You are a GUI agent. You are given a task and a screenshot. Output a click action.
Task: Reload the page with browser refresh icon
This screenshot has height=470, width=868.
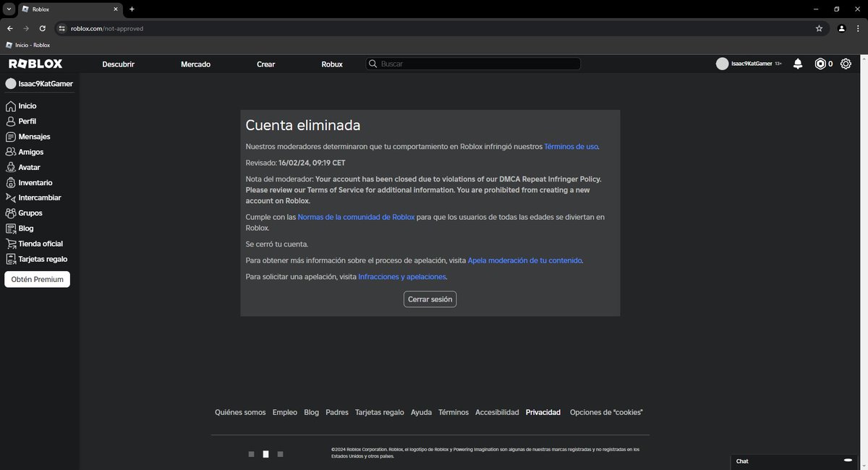click(x=43, y=28)
